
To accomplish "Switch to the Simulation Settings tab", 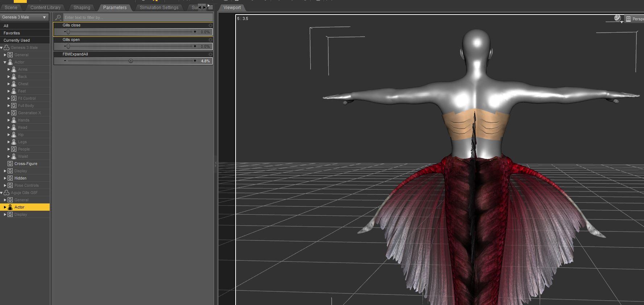I will (x=159, y=7).
